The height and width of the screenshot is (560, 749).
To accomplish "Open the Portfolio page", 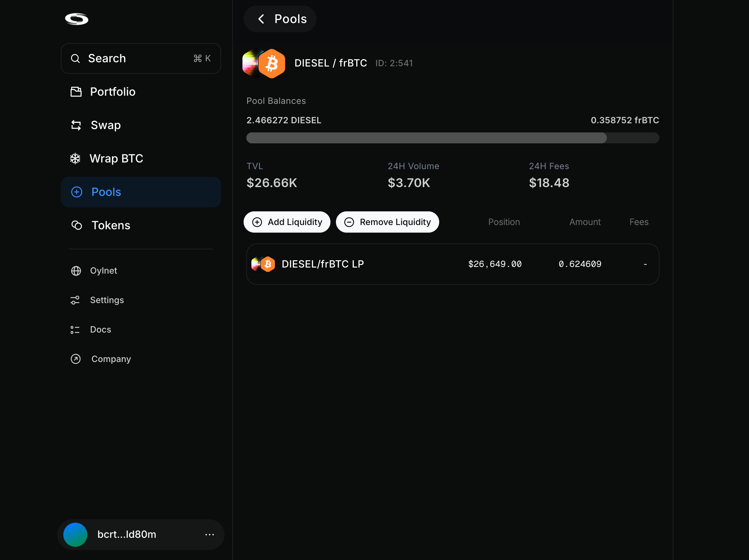I will click(141, 92).
